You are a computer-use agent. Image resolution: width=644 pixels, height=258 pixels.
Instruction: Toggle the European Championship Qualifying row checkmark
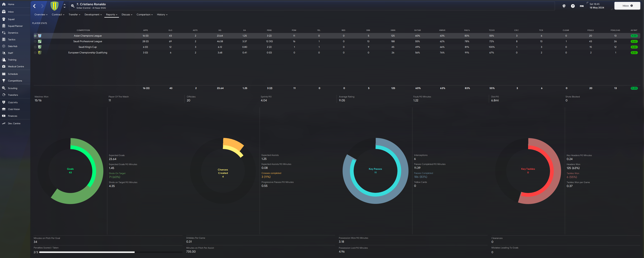(35, 52)
